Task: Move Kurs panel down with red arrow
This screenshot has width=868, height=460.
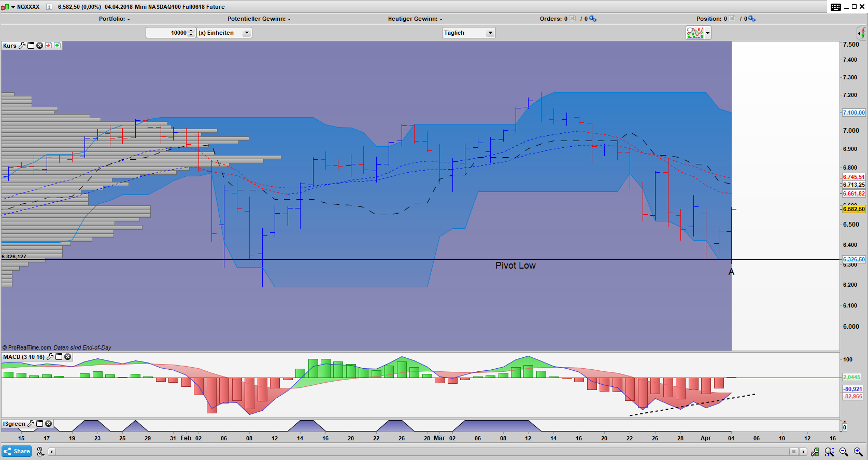Action: 48,46
